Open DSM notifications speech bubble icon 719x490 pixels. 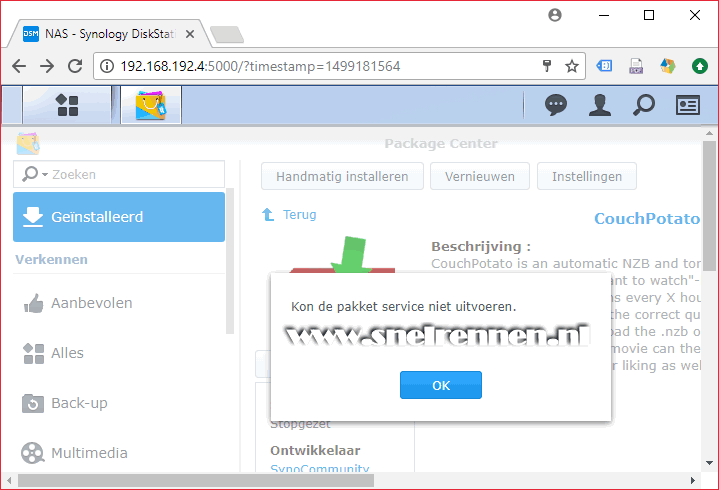click(x=556, y=105)
